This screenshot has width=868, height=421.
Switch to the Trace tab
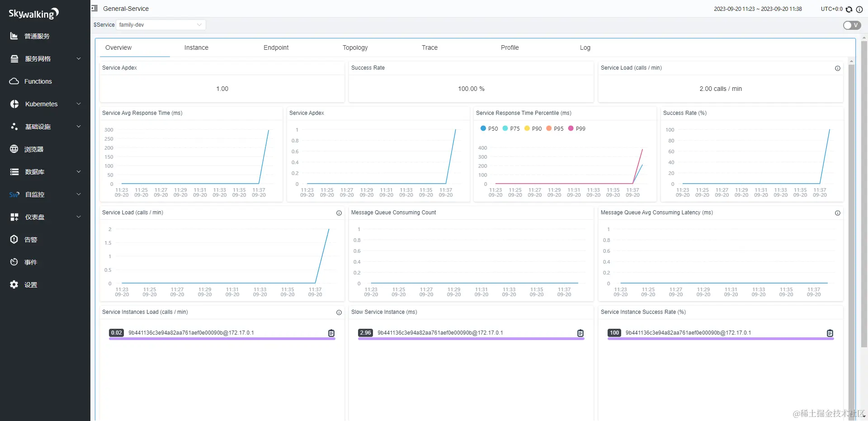tap(429, 47)
